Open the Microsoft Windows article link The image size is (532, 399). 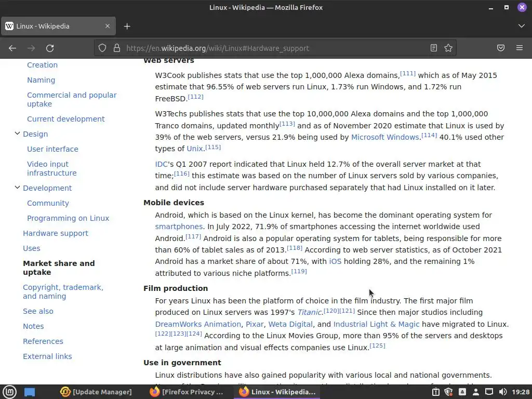(385, 137)
